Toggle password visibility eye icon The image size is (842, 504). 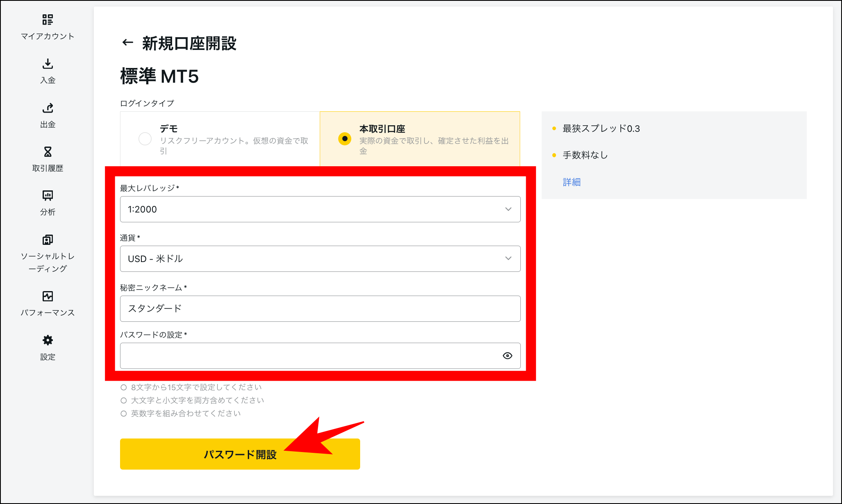click(x=507, y=356)
